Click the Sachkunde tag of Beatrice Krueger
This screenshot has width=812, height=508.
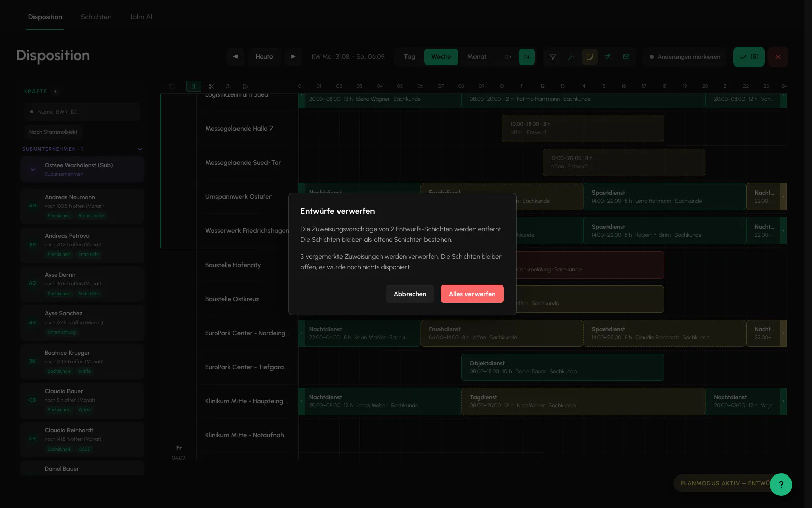pyautogui.click(x=59, y=371)
